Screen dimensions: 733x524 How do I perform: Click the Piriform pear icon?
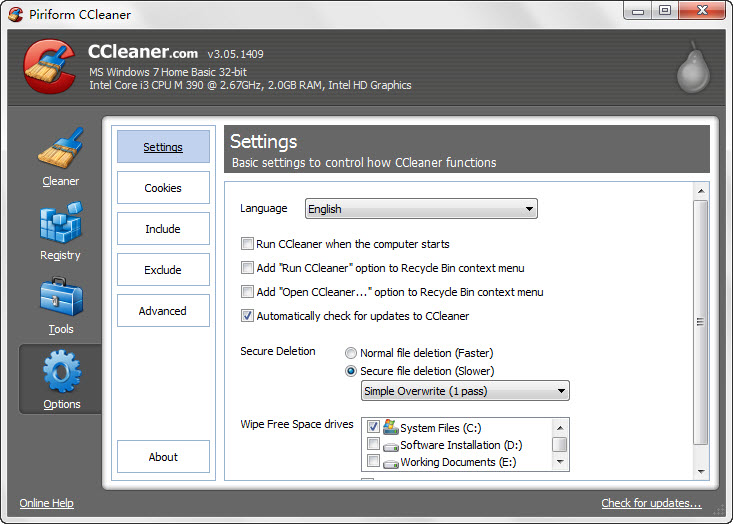coord(694,67)
